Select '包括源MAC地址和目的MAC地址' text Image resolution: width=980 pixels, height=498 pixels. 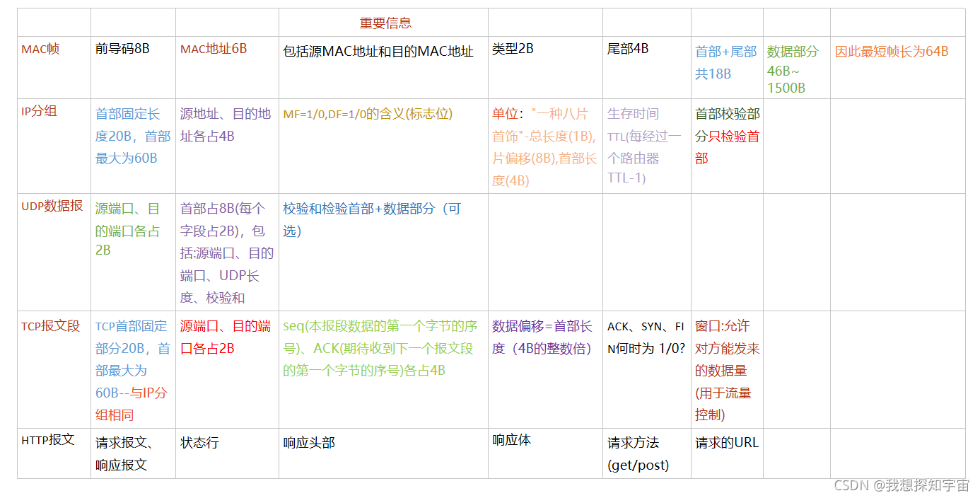point(378,52)
